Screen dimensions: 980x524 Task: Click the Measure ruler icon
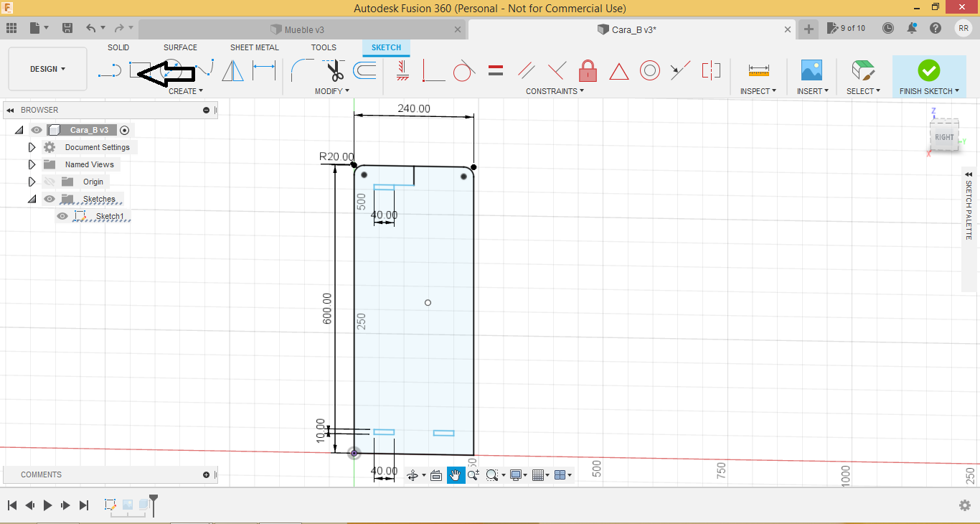tap(758, 70)
